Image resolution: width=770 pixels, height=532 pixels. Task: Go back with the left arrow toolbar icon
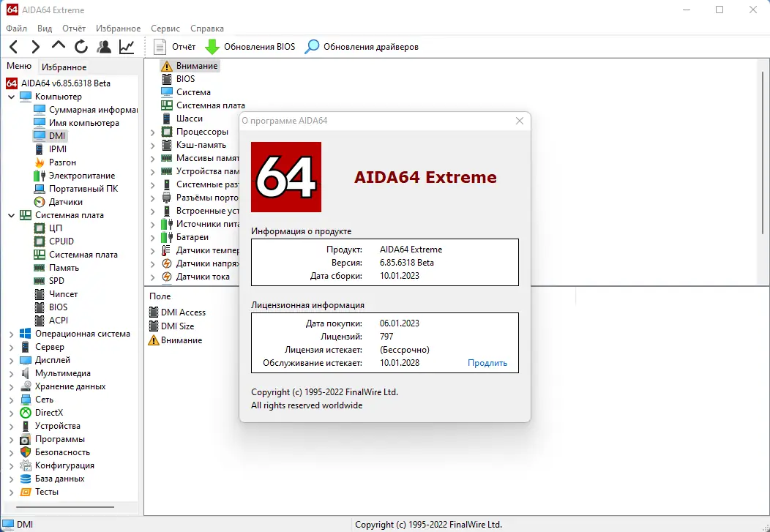(14, 47)
